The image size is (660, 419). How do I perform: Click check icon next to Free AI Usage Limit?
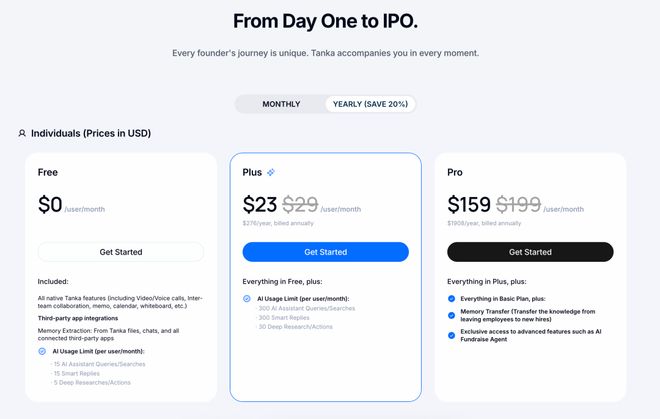42,351
